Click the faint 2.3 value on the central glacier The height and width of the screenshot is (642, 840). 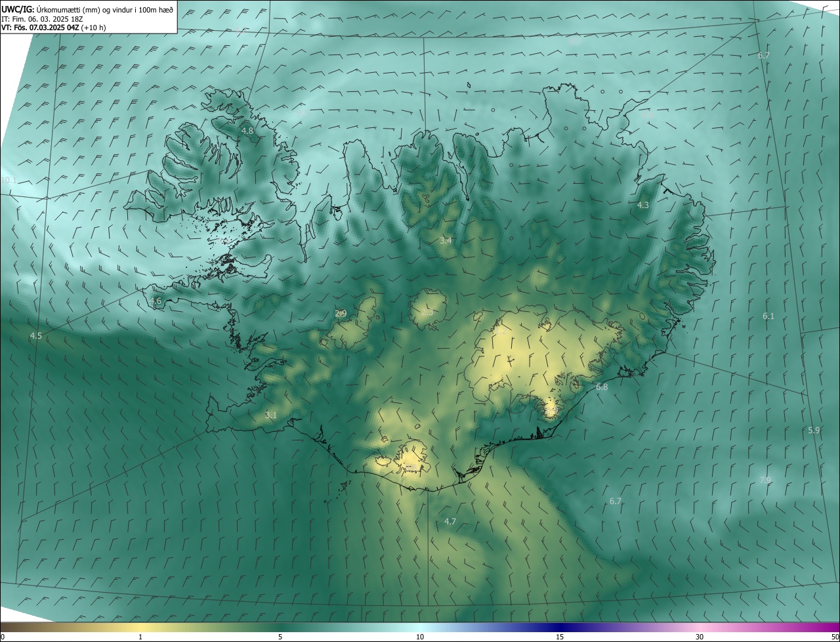tap(427, 313)
